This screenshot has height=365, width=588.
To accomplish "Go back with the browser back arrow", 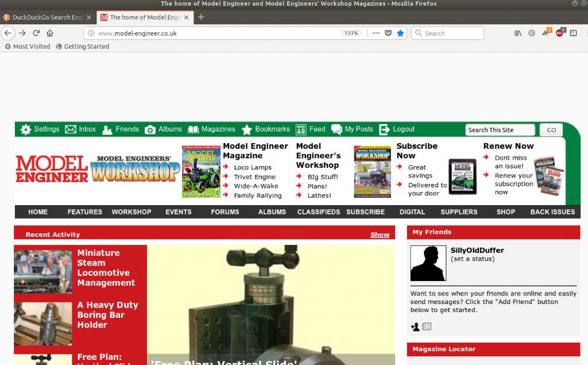I will [x=8, y=33].
